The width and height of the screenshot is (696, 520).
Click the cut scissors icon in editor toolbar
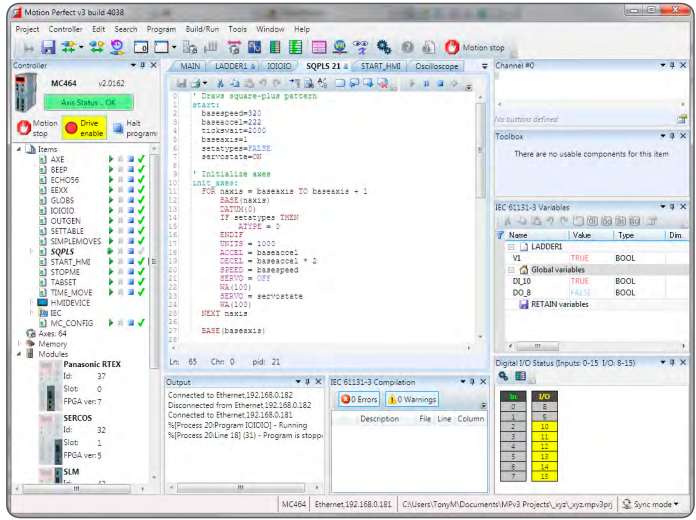click(x=220, y=83)
